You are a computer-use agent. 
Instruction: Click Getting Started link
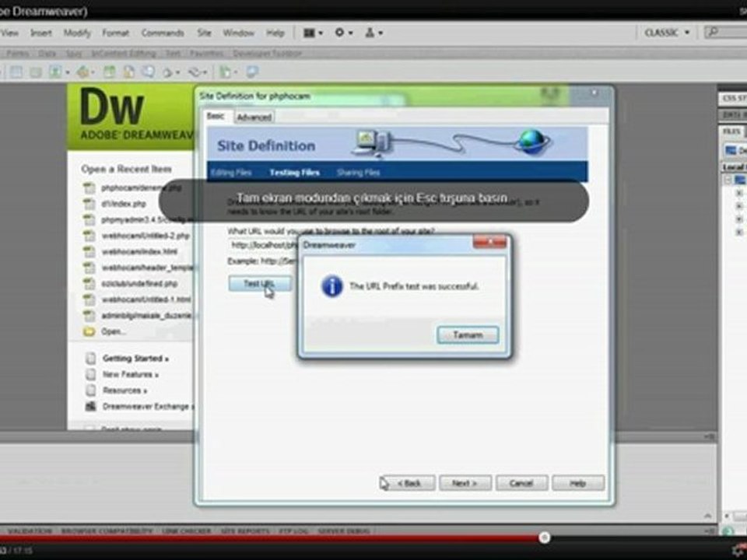pyautogui.click(x=135, y=359)
